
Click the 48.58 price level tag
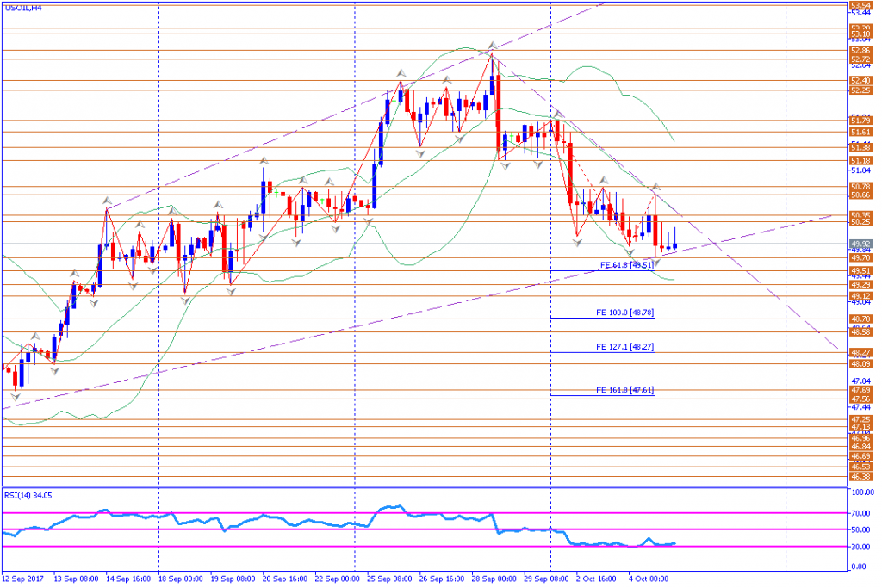(x=860, y=331)
